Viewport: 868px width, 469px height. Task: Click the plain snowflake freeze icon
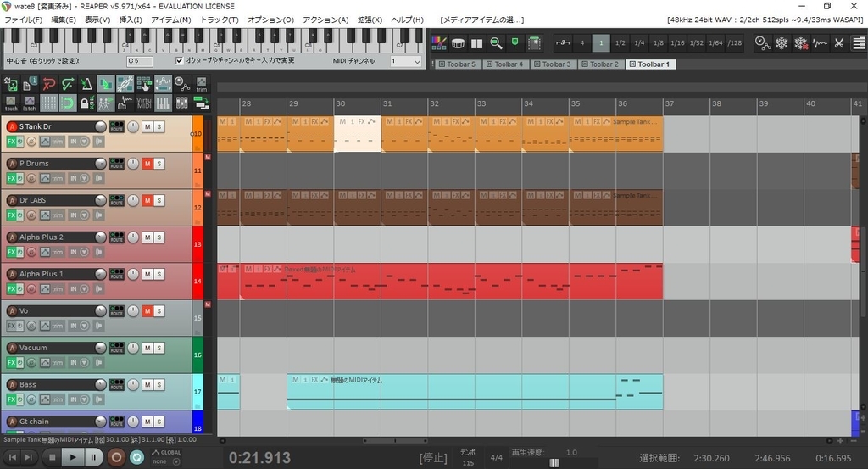click(x=782, y=43)
